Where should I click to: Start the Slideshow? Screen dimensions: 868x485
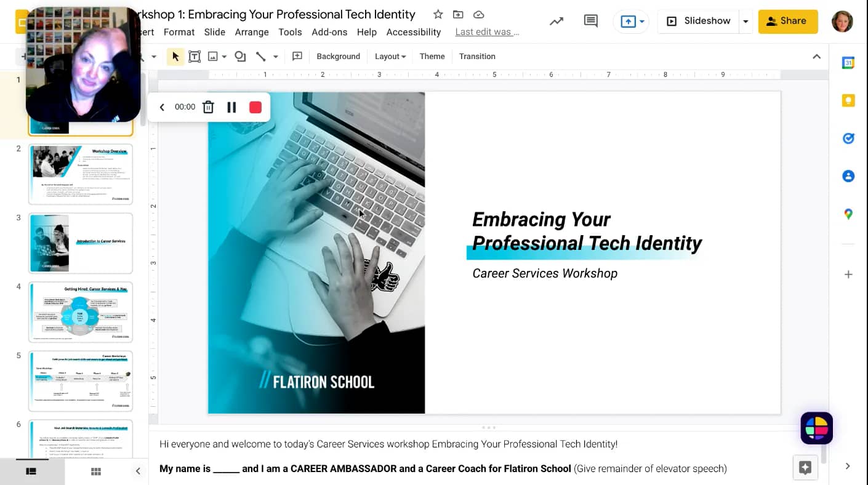tap(699, 21)
